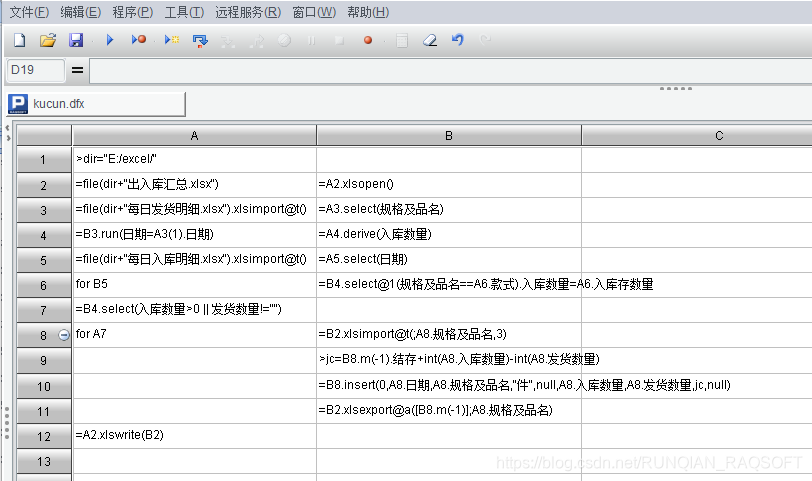Select cell containing for A7
The width and height of the screenshot is (812, 481).
pos(194,334)
